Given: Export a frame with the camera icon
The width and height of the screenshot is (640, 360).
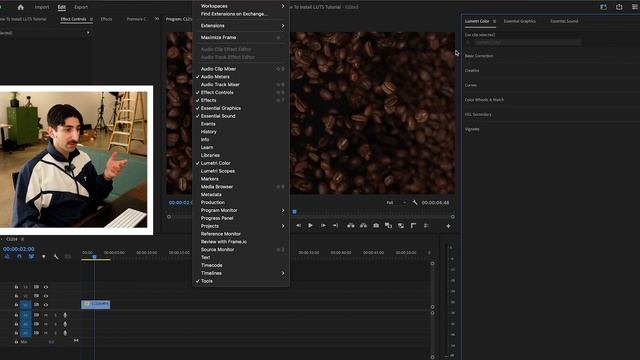Looking at the screenshot, I should 376,225.
